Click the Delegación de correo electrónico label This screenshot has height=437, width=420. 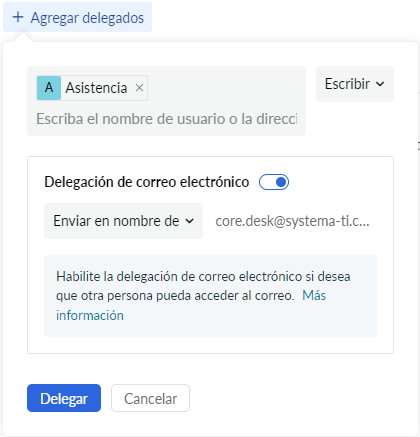coord(147,182)
